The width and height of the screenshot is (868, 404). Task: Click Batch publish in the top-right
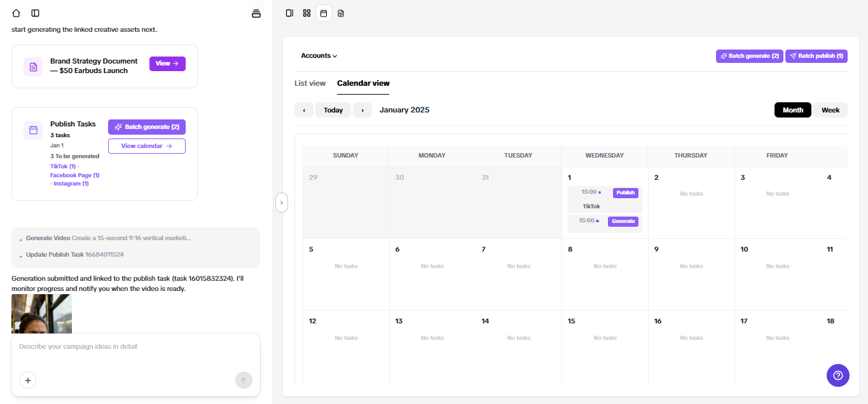coord(816,56)
